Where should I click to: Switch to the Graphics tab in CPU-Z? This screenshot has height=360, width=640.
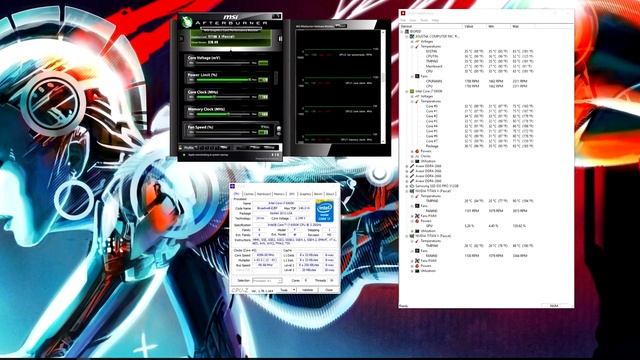pyautogui.click(x=305, y=194)
